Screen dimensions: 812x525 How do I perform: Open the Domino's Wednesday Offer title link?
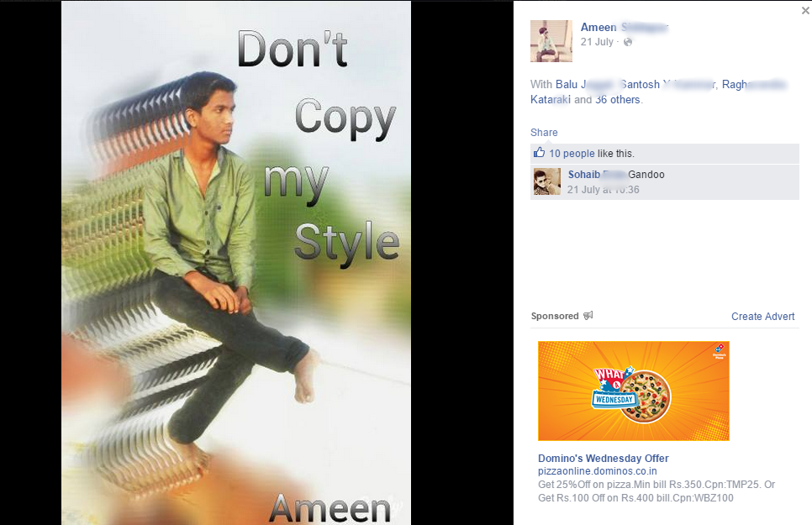[604, 458]
